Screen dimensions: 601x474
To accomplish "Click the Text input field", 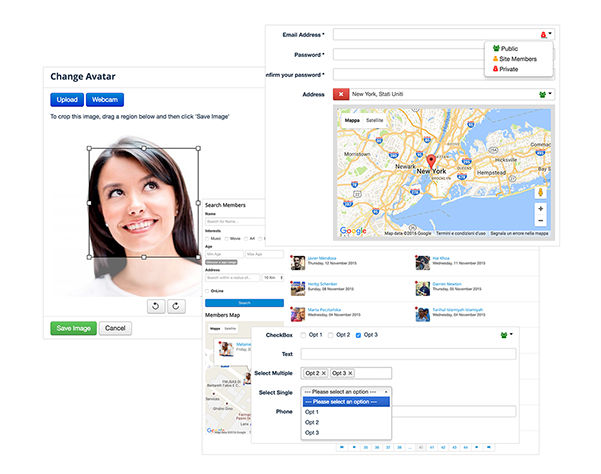I will [x=408, y=354].
